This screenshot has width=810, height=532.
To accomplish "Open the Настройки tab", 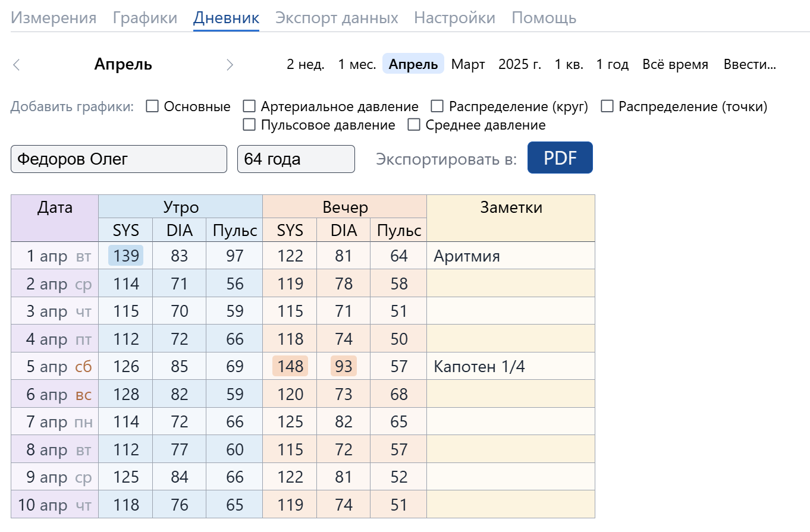I will [x=454, y=18].
